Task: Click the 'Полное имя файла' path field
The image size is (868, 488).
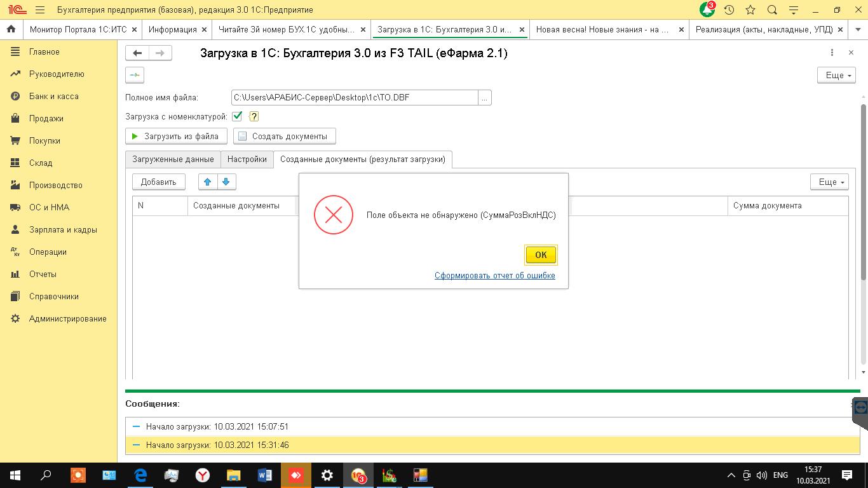Action: click(x=355, y=97)
